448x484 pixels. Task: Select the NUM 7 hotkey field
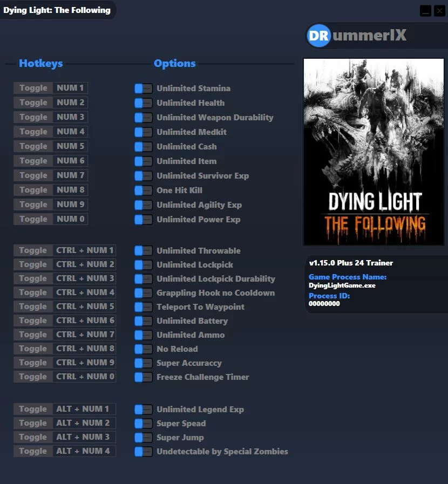pos(70,175)
